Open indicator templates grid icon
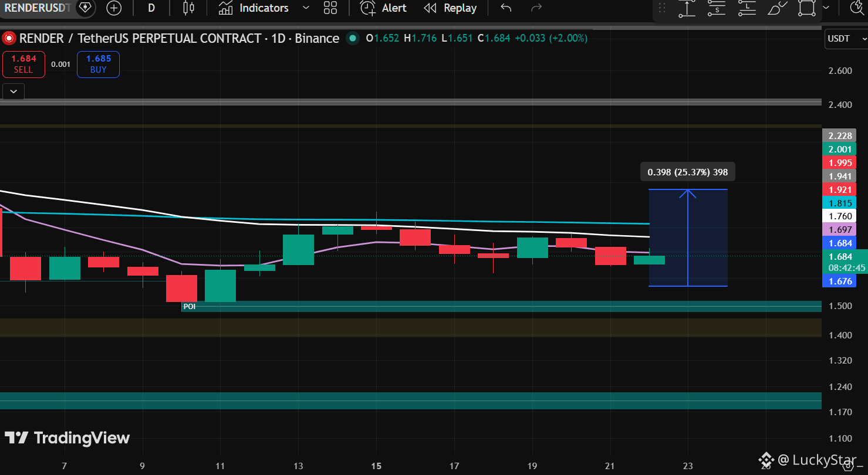This screenshot has height=475, width=868. pyautogui.click(x=330, y=8)
